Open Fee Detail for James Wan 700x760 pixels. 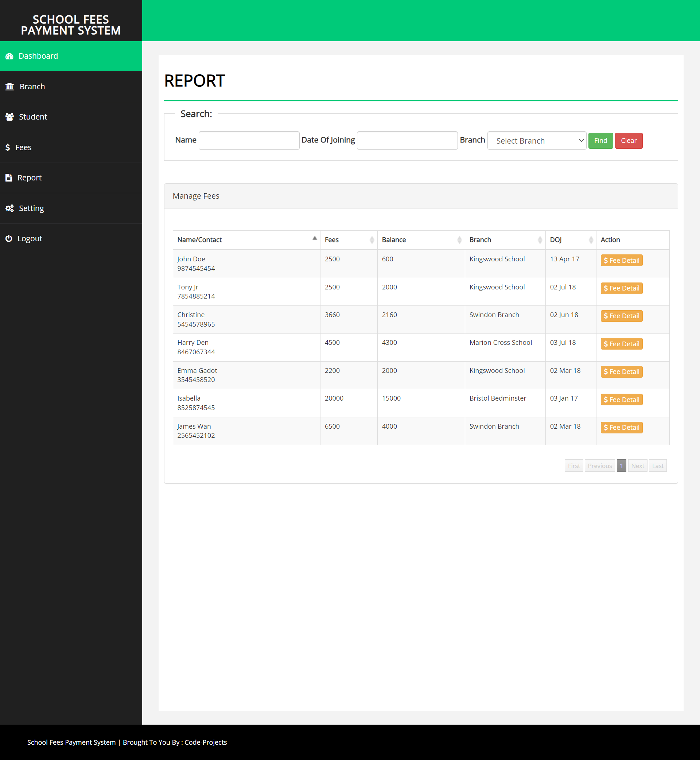click(621, 428)
